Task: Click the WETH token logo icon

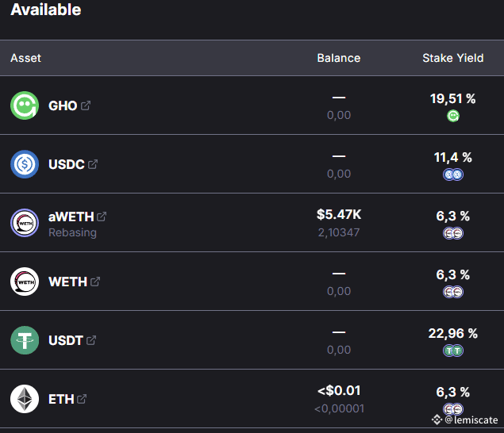Action: [x=25, y=282]
